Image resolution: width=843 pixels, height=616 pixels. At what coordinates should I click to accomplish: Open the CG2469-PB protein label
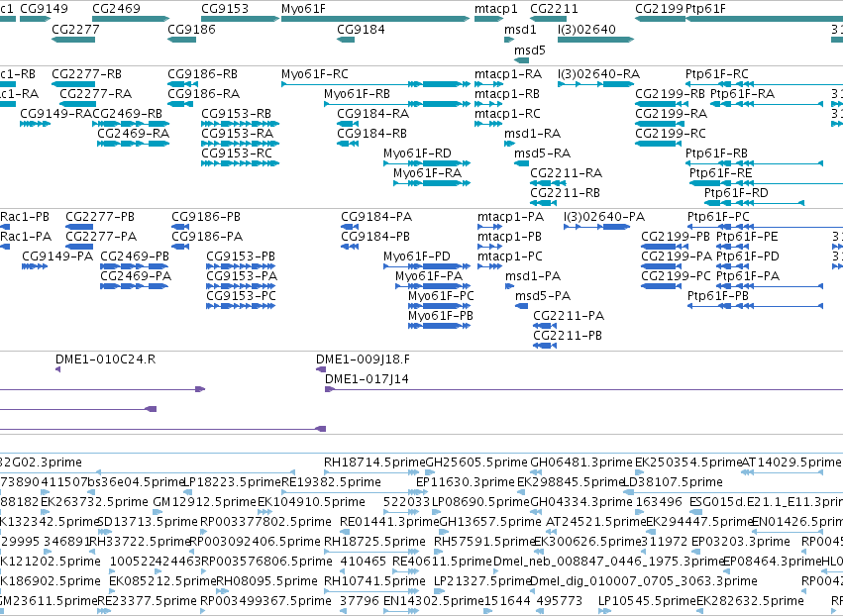pyautogui.click(x=135, y=257)
